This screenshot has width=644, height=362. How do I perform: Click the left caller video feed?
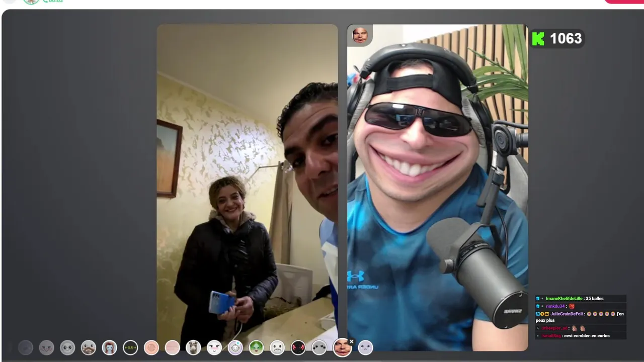(x=247, y=187)
